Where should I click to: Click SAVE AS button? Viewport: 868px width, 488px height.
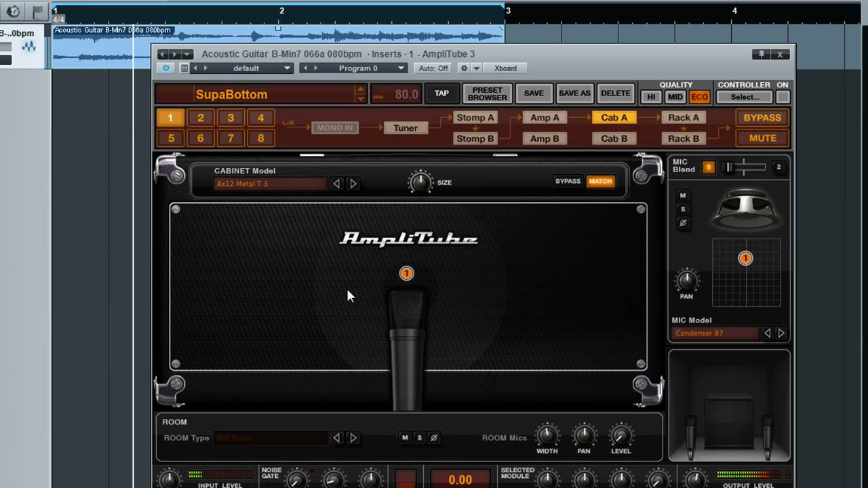click(574, 94)
